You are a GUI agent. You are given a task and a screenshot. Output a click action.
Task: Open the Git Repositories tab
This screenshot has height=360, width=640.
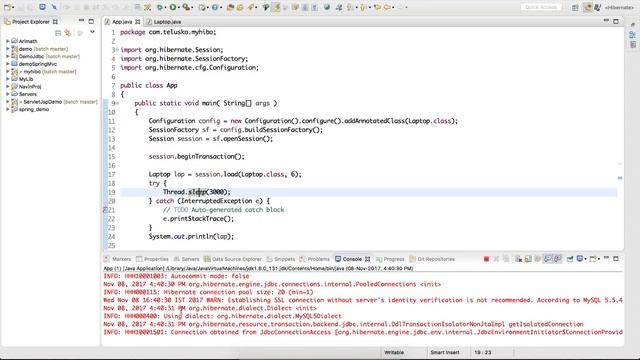point(432,259)
